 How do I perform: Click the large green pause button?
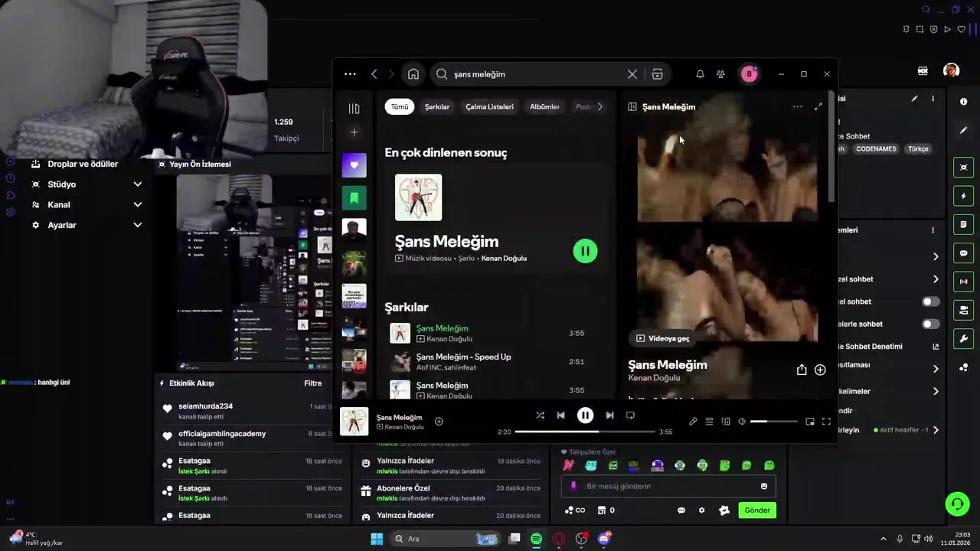[x=585, y=251]
